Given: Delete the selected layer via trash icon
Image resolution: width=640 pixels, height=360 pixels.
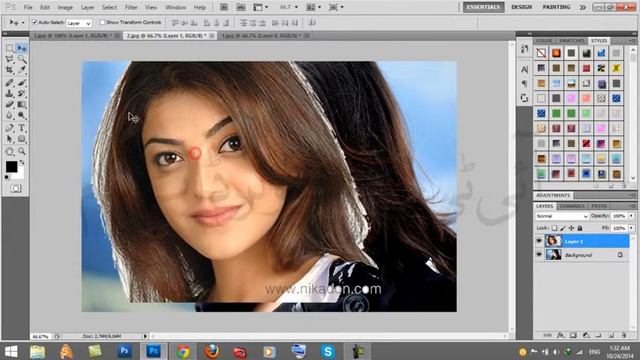Looking at the screenshot, I should 624,335.
